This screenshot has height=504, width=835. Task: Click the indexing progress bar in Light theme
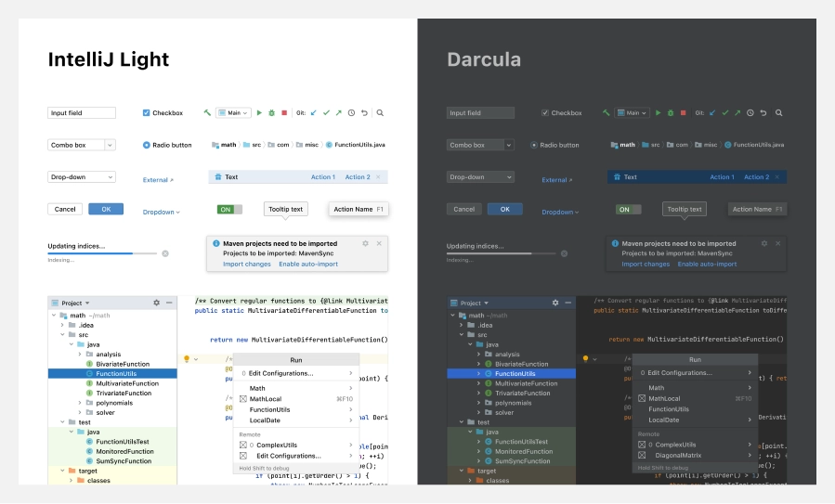coord(102,254)
